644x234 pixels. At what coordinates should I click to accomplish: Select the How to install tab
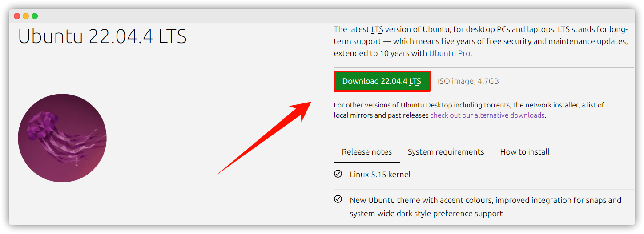click(525, 152)
